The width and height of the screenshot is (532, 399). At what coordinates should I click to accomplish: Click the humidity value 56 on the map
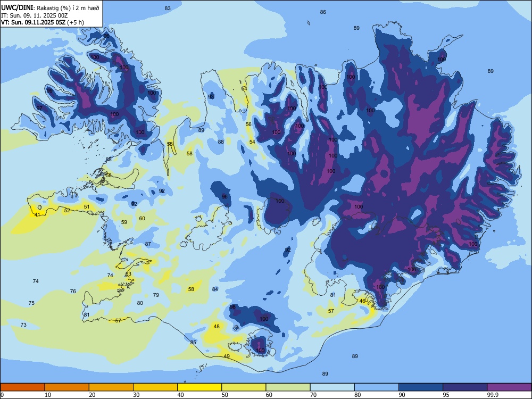[x=248, y=124]
